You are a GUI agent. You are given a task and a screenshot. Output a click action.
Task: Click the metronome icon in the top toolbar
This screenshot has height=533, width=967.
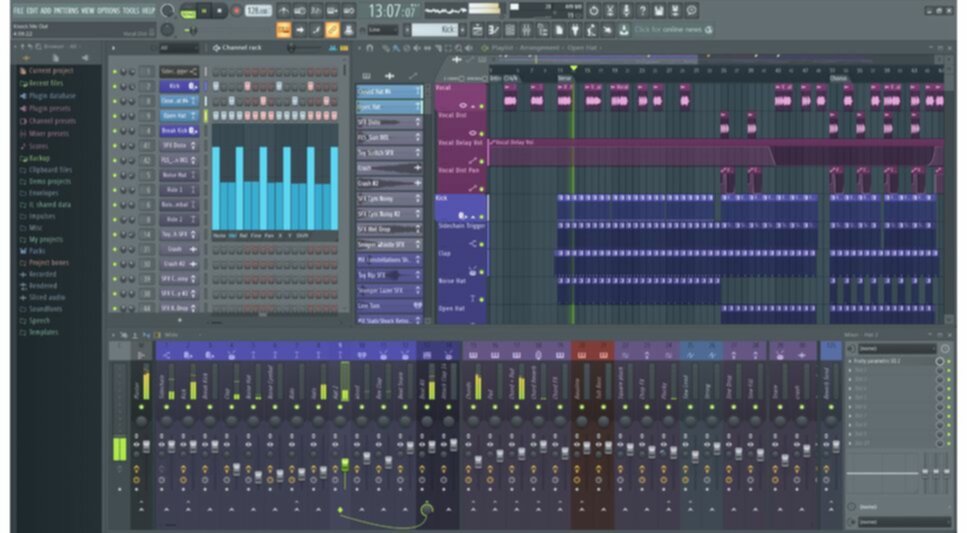click(284, 11)
